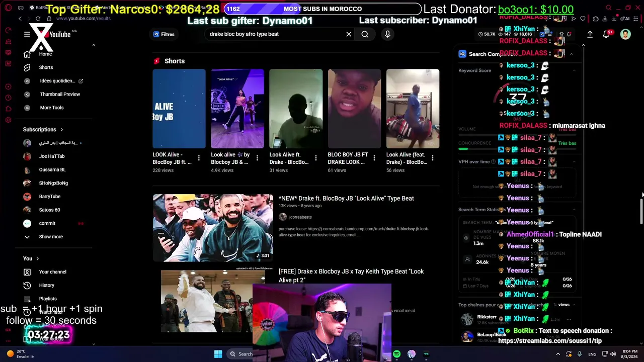
Task: Open "Look alive by Blocboy JB" dance short
Action: click(x=237, y=109)
